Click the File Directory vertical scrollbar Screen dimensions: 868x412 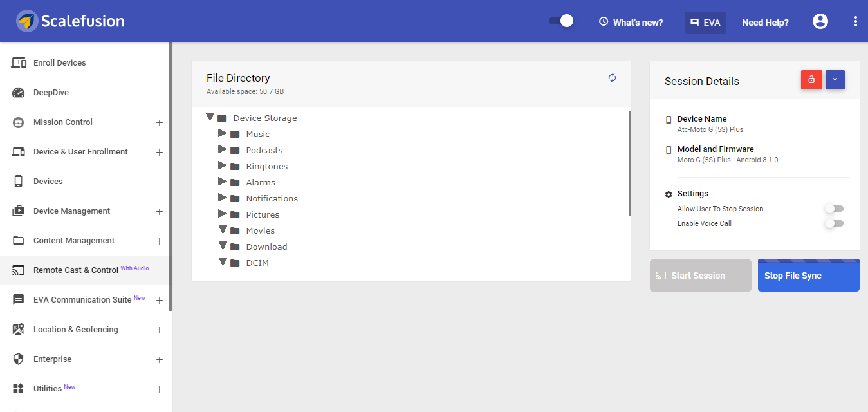point(629,164)
